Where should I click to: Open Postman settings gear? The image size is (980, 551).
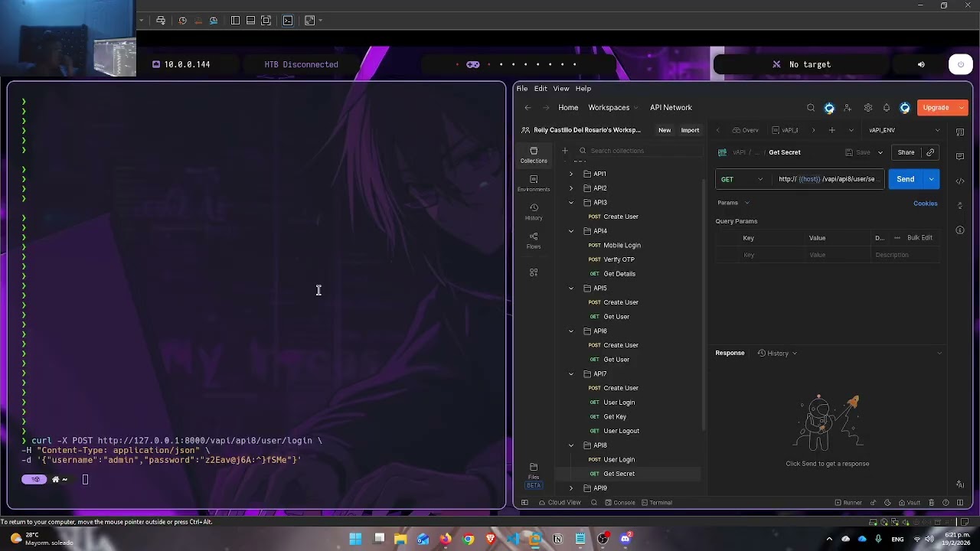(x=867, y=108)
